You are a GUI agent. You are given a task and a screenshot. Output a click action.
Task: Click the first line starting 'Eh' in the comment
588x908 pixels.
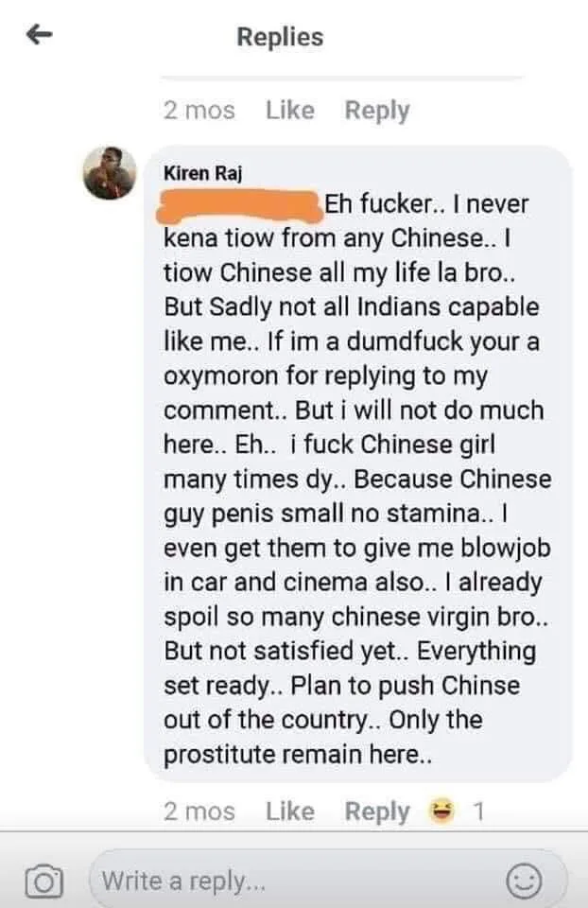426,204
